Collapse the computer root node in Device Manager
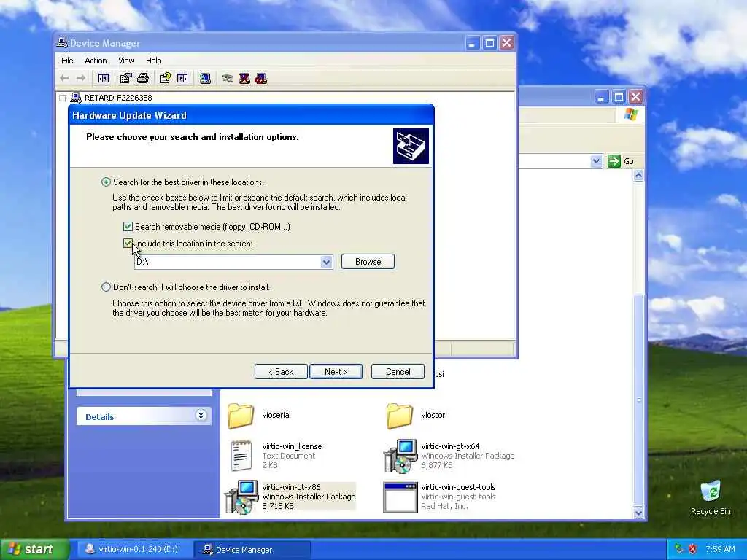 [63, 98]
